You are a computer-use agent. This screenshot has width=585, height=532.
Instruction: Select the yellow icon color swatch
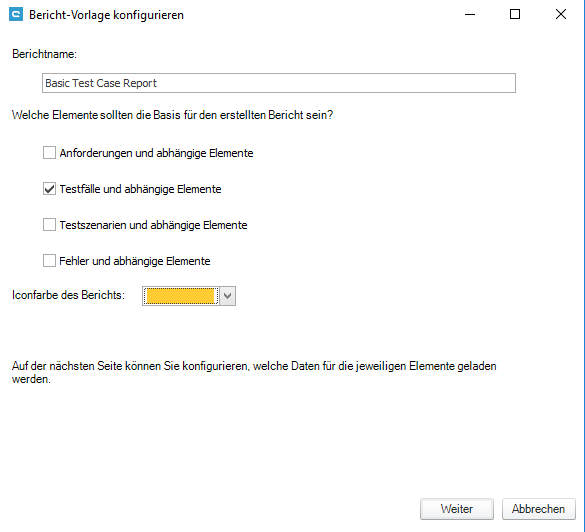tap(181, 296)
